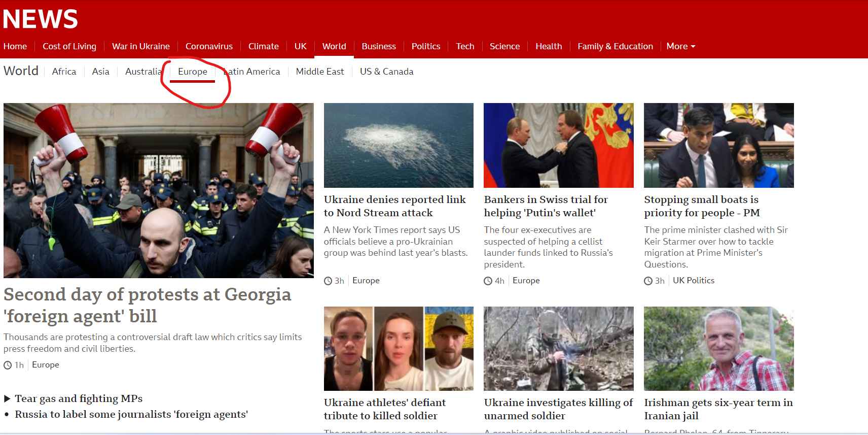Screen dimensions: 868x435
Task: Open the Politics section
Action: [x=426, y=46]
